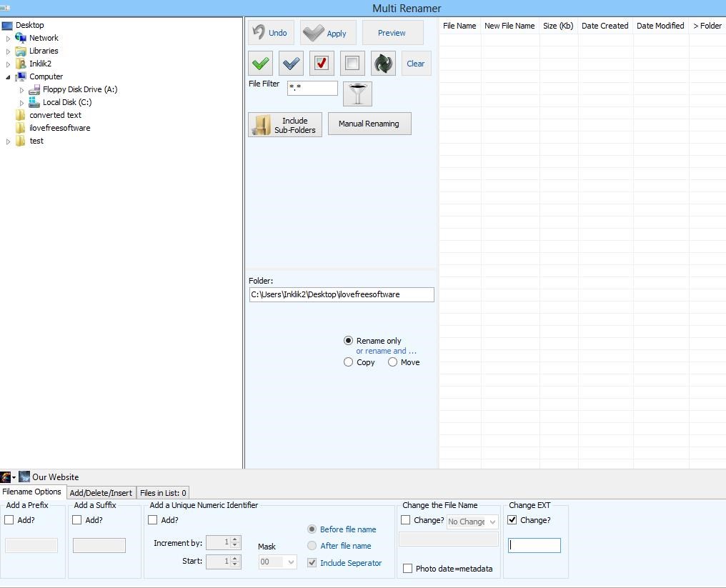726x588 pixels.
Task: Toggle the Photo date=metadata checkbox
Action: (407, 569)
